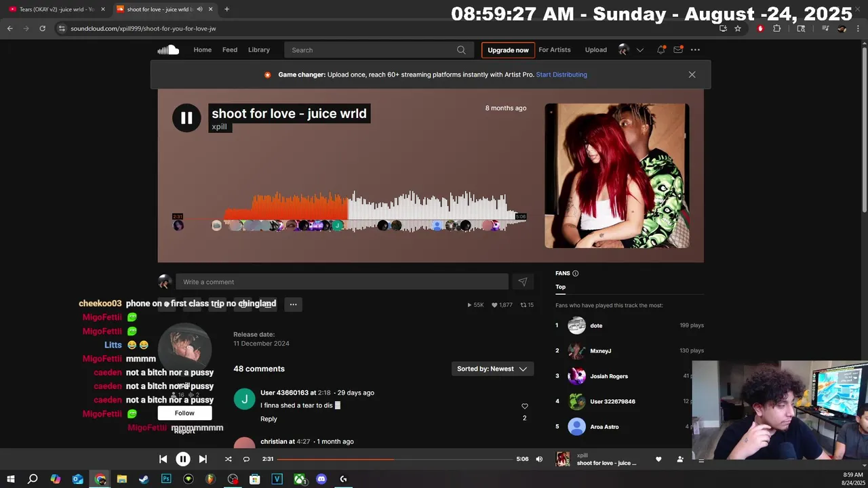Open fan profile Josiah Rogers
868x488 pixels.
tap(609, 376)
